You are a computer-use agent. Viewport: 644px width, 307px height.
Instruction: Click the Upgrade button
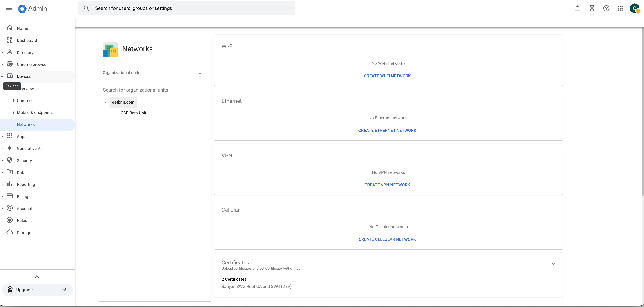[37, 290]
